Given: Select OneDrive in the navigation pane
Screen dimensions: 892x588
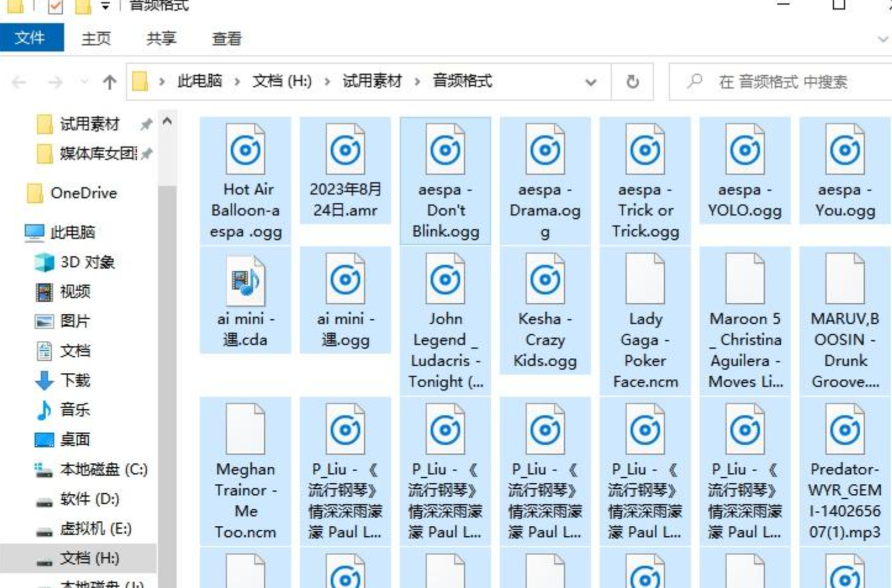Looking at the screenshot, I should click(83, 193).
